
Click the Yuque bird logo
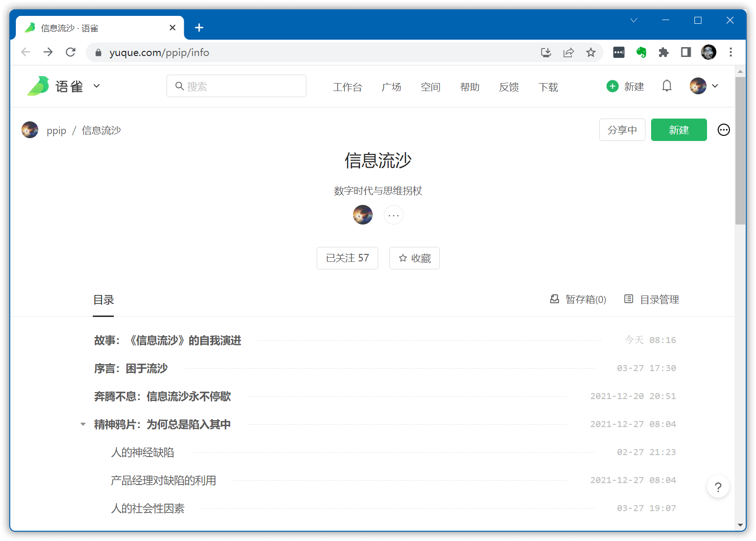pyautogui.click(x=38, y=86)
